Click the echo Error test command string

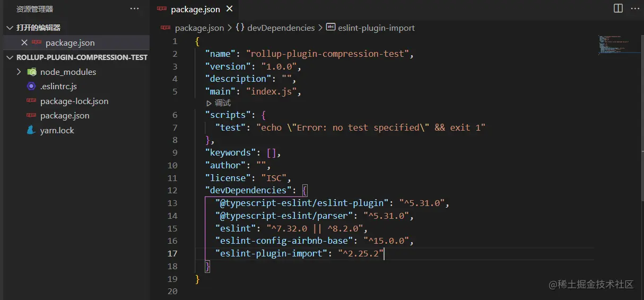coord(371,127)
